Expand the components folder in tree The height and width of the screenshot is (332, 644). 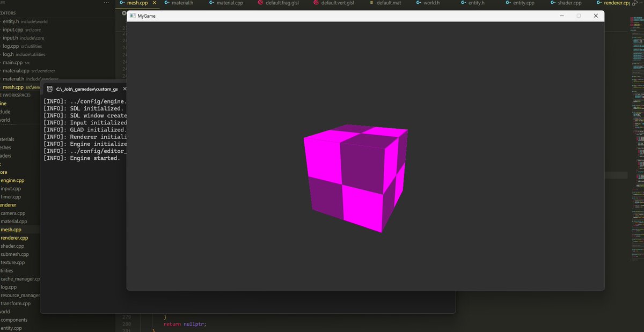pos(13,320)
